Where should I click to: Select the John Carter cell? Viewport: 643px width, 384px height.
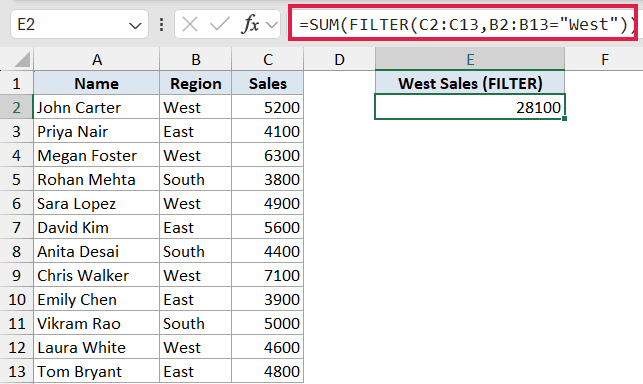tap(96, 107)
